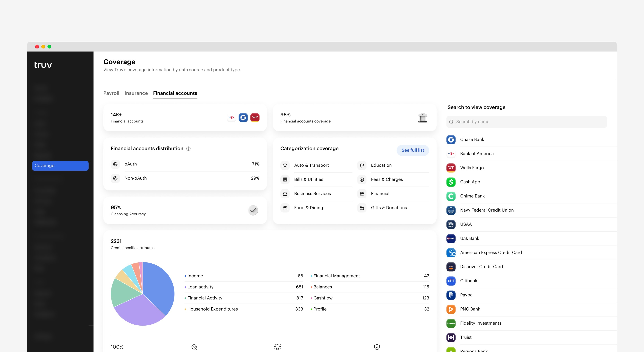Screen dimensions: 644x352
Task: Open the Insurance tab
Action: [x=136, y=93]
